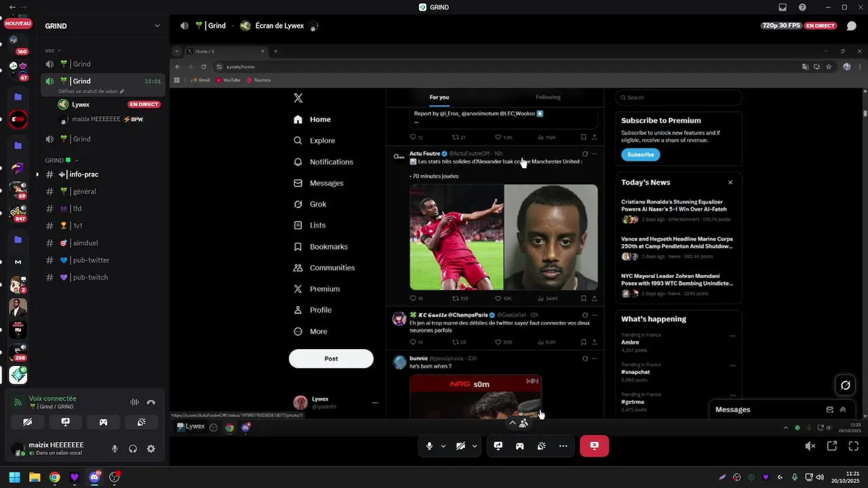Viewport: 868px width, 488px height.
Task: Click the 720p 30 FPS quality badge
Action: pos(781,26)
